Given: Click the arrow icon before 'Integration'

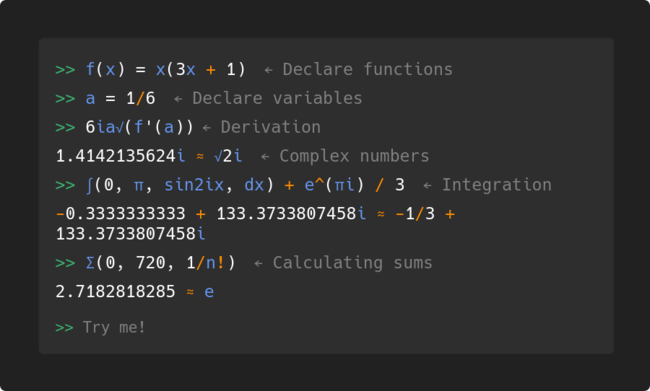Looking at the screenshot, I should [427, 186].
